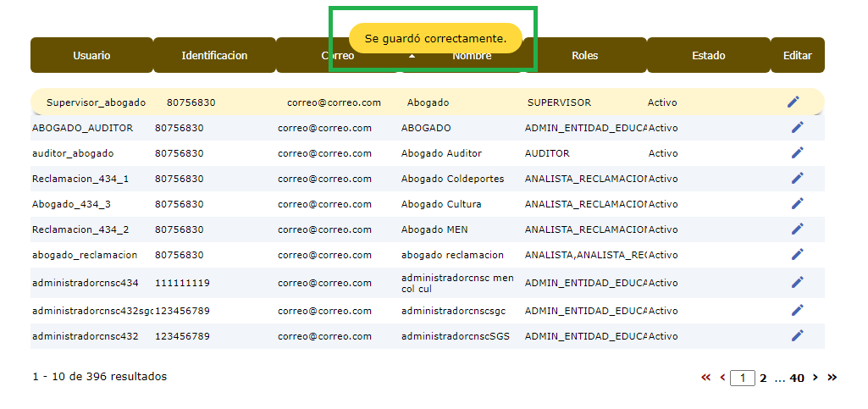Screen dimensions: 868x409
Task: Sort table by Roles column
Action: point(584,56)
